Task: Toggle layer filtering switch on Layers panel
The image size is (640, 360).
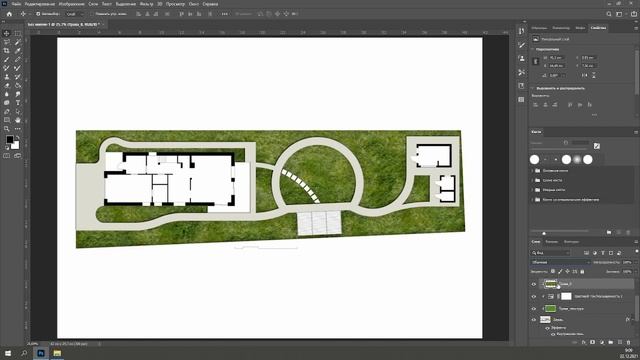Action: (x=636, y=252)
